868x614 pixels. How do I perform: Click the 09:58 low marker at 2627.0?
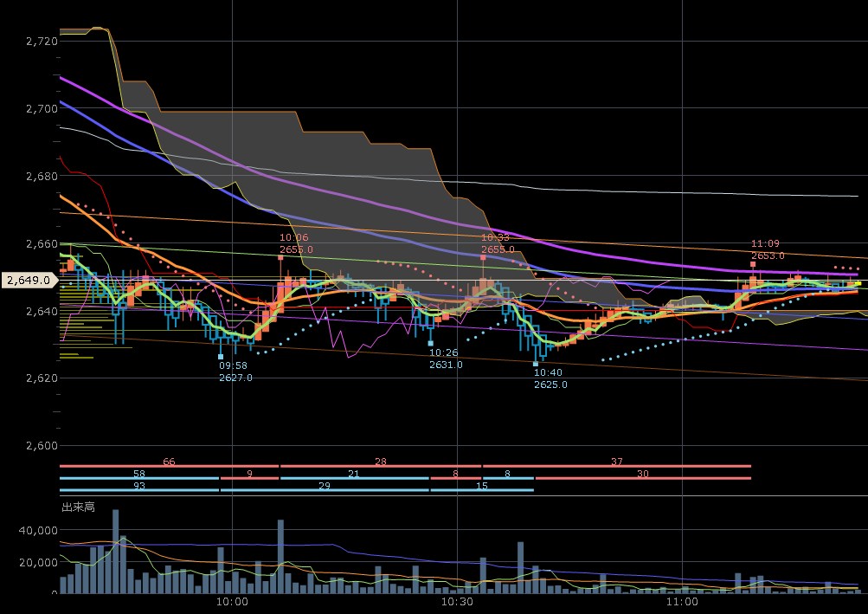pyautogui.click(x=221, y=356)
